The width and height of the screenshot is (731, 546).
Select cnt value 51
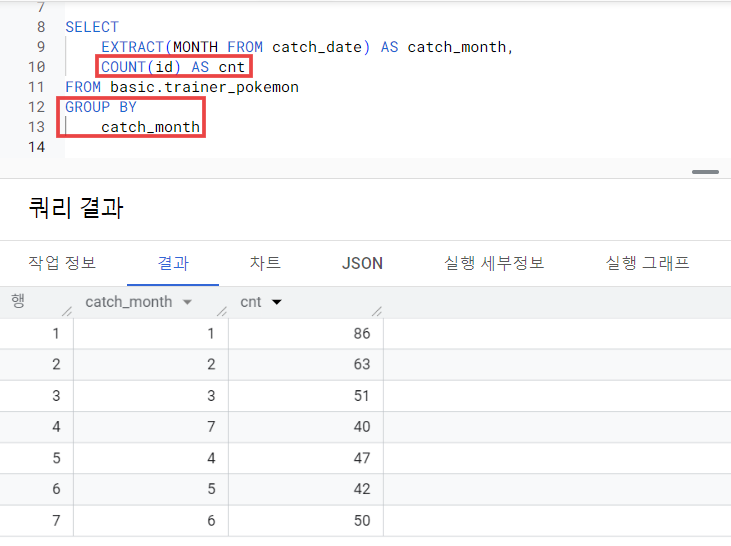click(361, 396)
